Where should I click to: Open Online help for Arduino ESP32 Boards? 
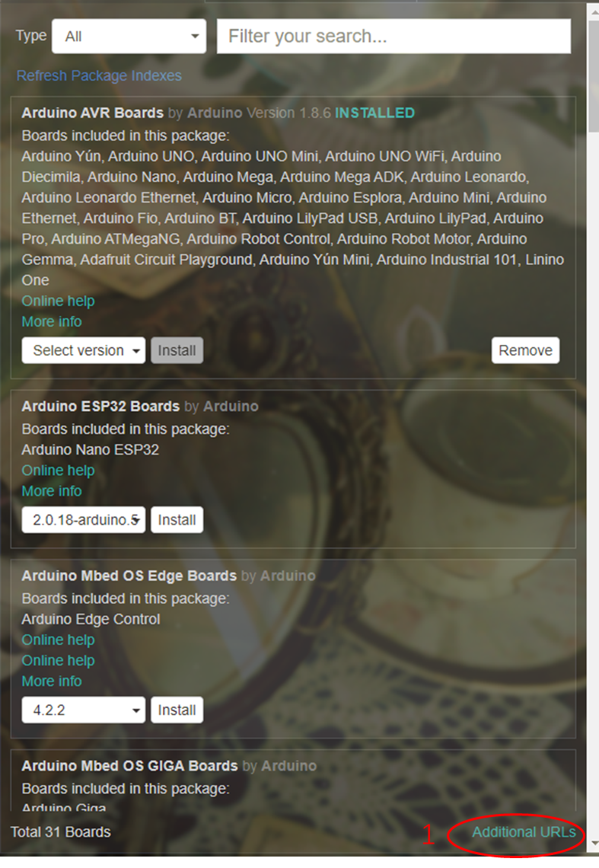(x=58, y=471)
